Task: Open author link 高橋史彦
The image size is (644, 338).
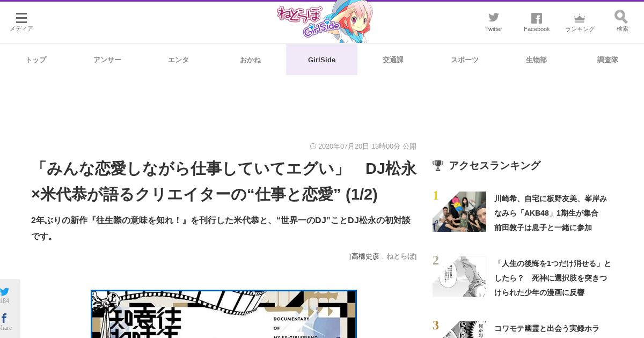Action: (x=365, y=256)
